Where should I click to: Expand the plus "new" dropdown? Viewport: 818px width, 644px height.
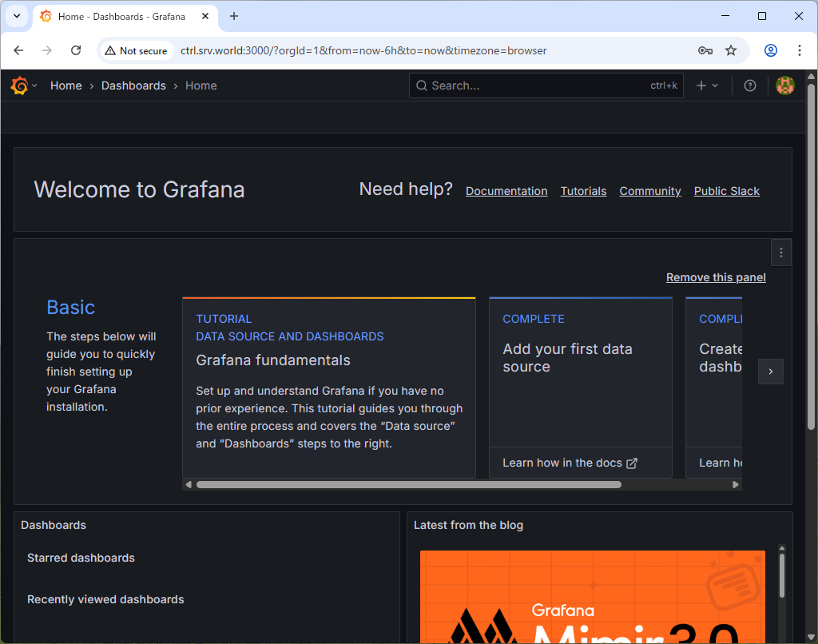[x=707, y=85]
